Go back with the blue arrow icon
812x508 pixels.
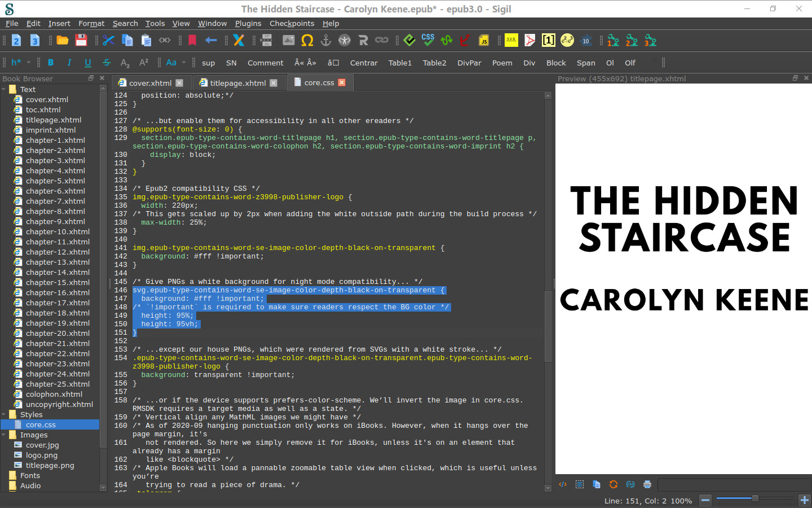211,41
